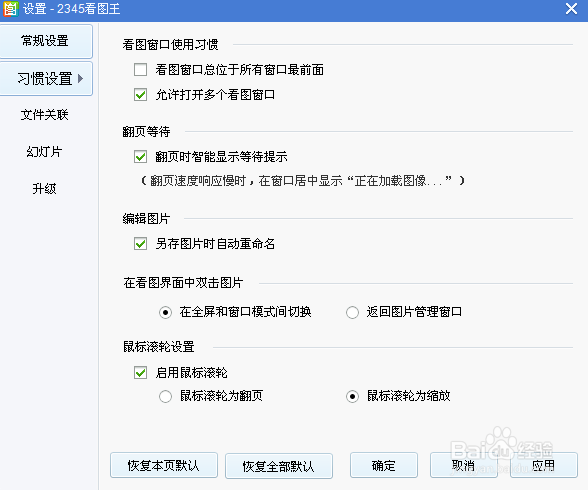
Task: Click the 看图窗口使用习惯 section heading
Action: [171, 45]
